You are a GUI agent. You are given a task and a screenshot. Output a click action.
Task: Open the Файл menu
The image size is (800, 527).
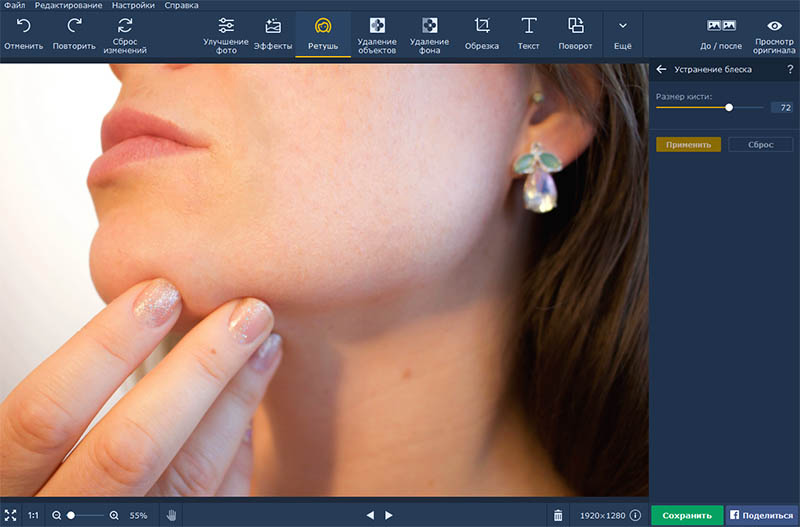coord(14,5)
